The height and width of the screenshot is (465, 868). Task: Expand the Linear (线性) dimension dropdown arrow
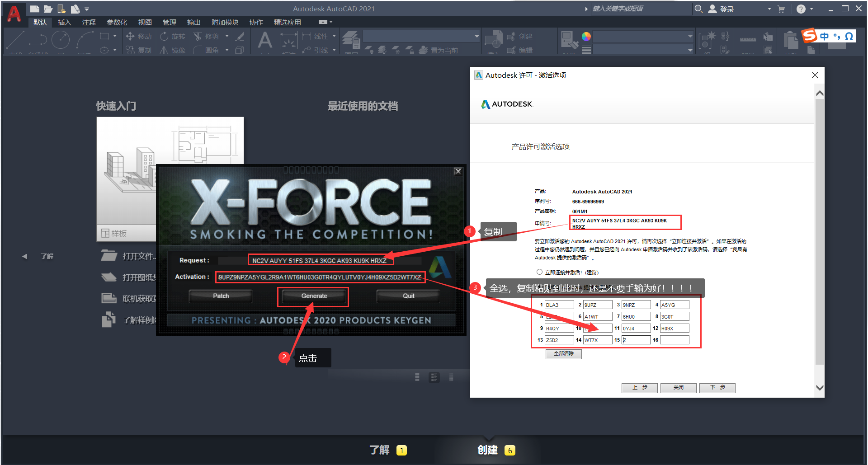coord(334,36)
